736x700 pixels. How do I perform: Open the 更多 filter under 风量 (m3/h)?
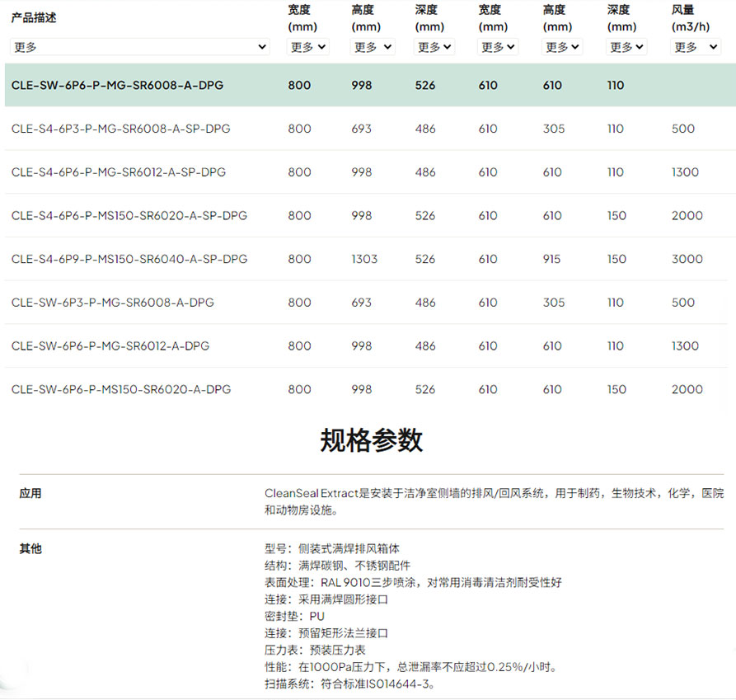[x=695, y=47]
